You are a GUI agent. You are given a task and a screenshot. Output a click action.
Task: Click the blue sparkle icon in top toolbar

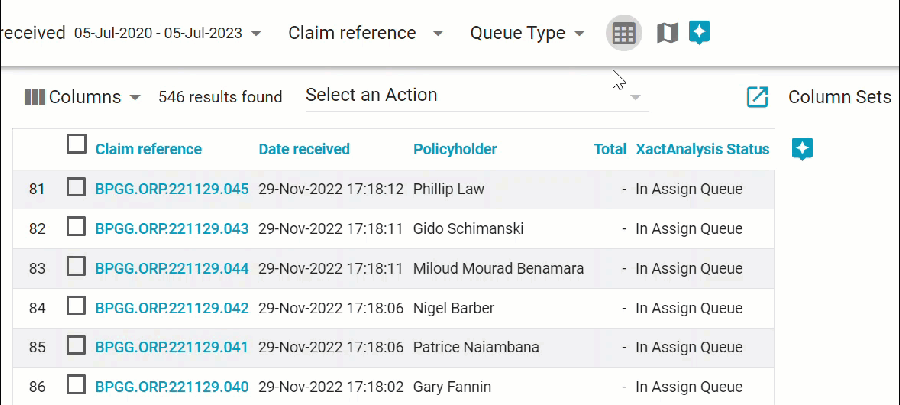point(700,32)
